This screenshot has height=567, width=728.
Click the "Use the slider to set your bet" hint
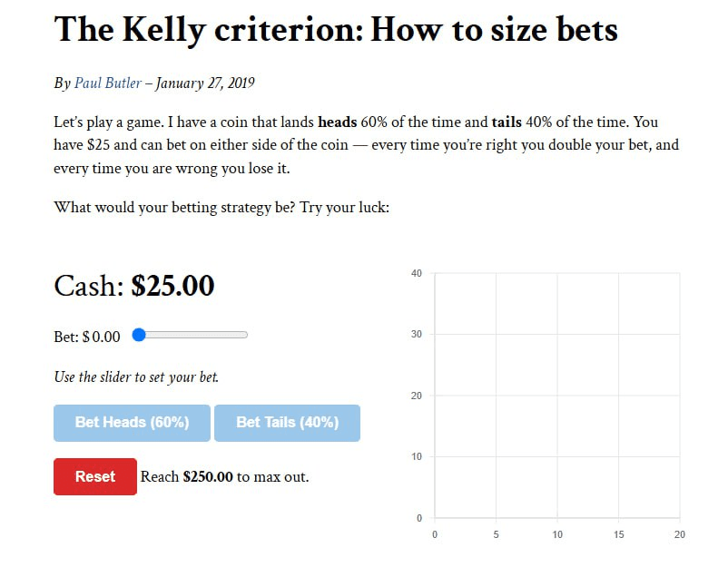click(x=136, y=376)
